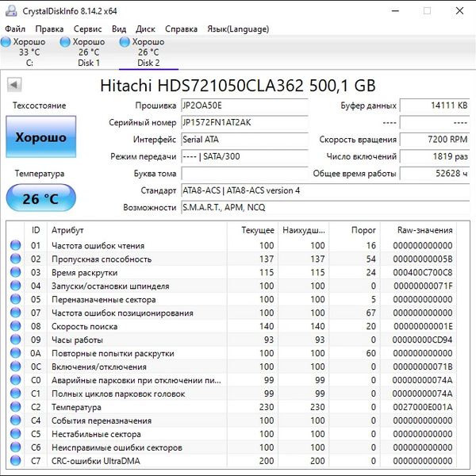Viewport: 476px width, 476px height.
Task: Click status orb of attribute 01 row
Action: (x=16, y=245)
